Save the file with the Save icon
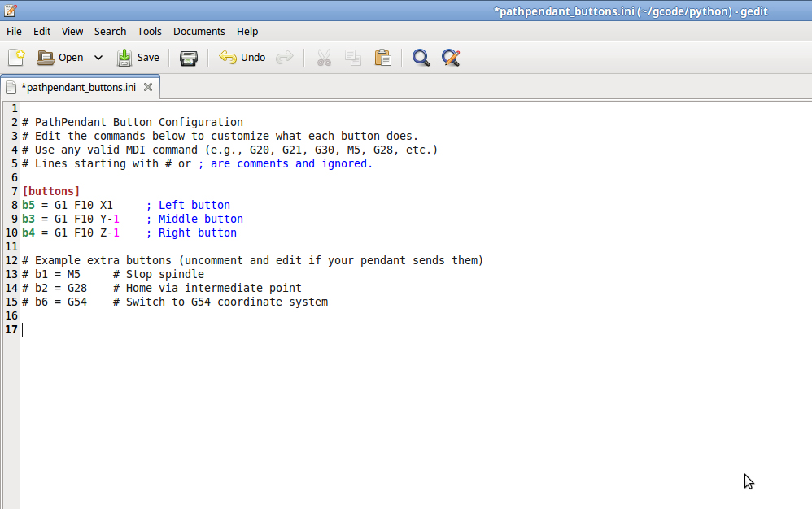Screen dimensions: 812x509 (x=124, y=58)
